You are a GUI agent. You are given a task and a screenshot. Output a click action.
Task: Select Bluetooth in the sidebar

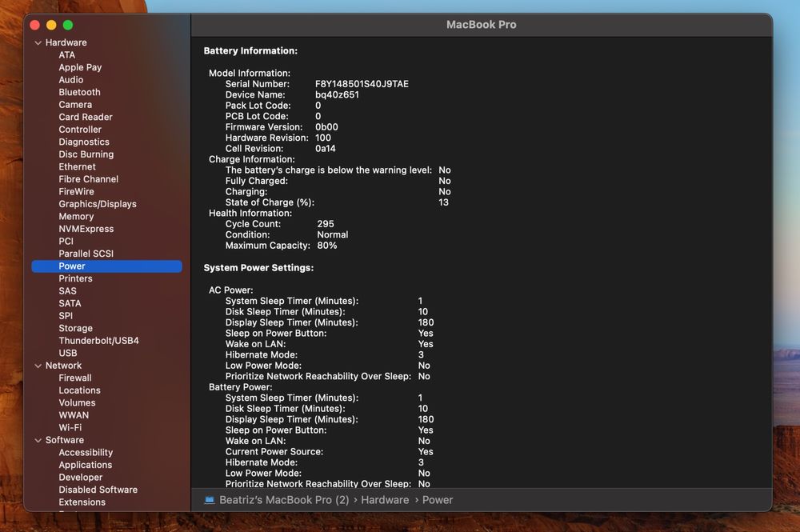pos(79,92)
